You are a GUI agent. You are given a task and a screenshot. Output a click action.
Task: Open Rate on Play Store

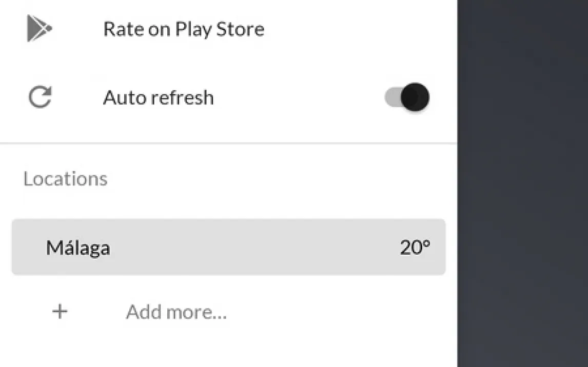184,29
